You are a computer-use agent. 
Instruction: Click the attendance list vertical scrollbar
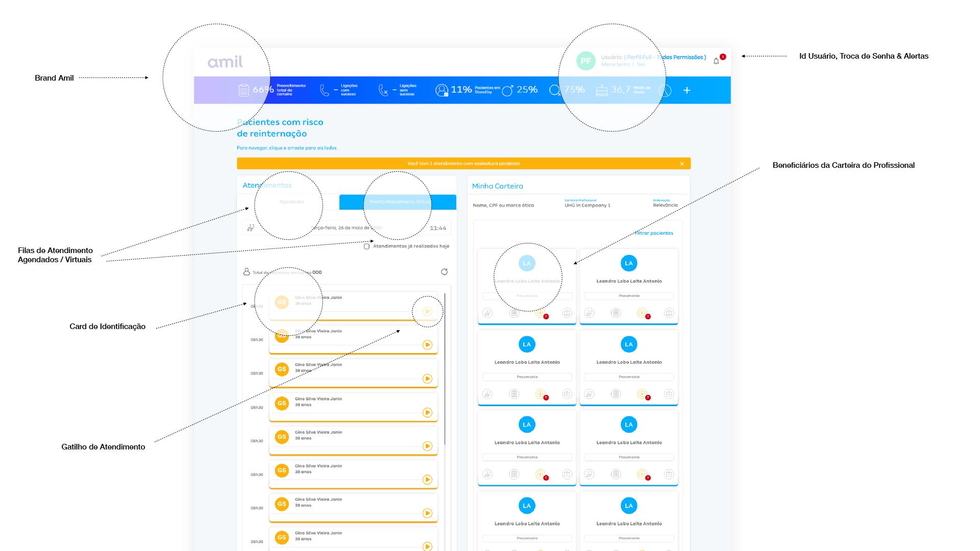pos(445,367)
